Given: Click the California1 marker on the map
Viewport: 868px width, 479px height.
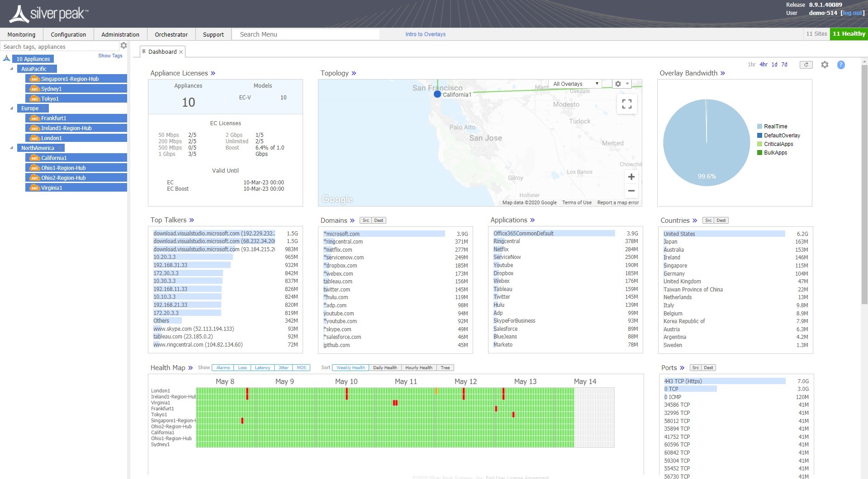Looking at the screenshot, I should tap(437, 94).
